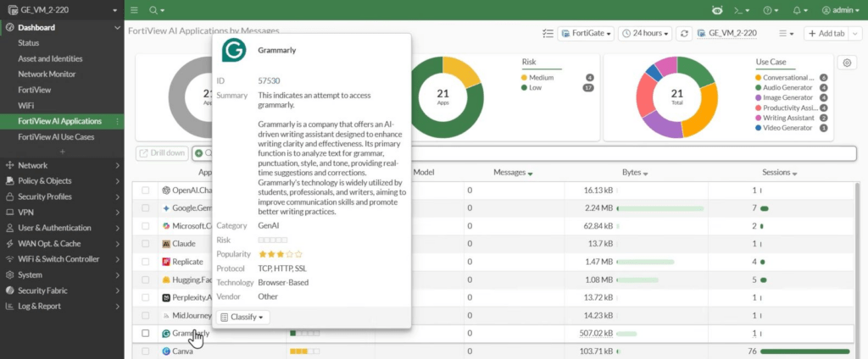This screenshot has height=359, width=868.
Task: Sort by the Messages column header
Action: [513, 173]
